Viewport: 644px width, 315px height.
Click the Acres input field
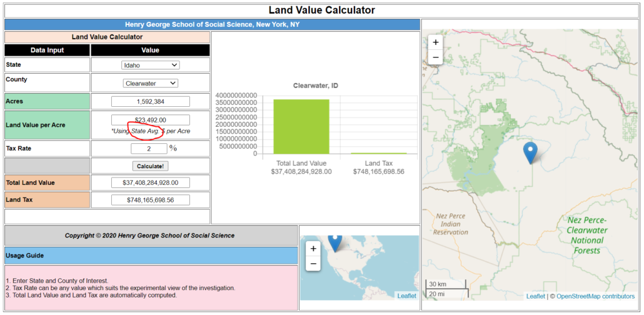(x=150, y=101)
